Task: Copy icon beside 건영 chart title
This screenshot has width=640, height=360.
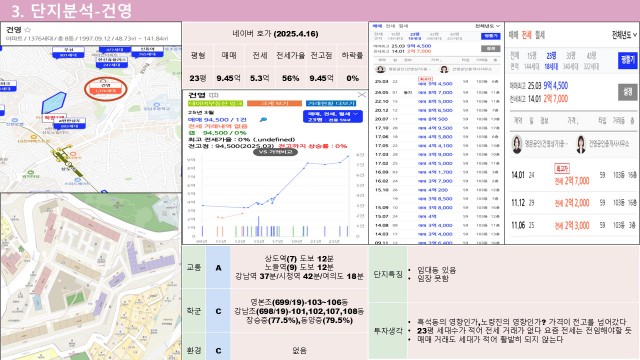Action: click(x=214, y=95)
